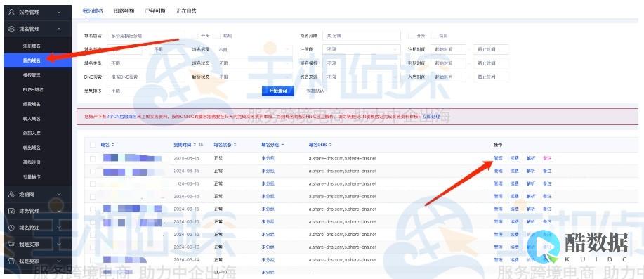
Task: Click the 经销商 sidebar icon
Action: click(x=11, y=194)
